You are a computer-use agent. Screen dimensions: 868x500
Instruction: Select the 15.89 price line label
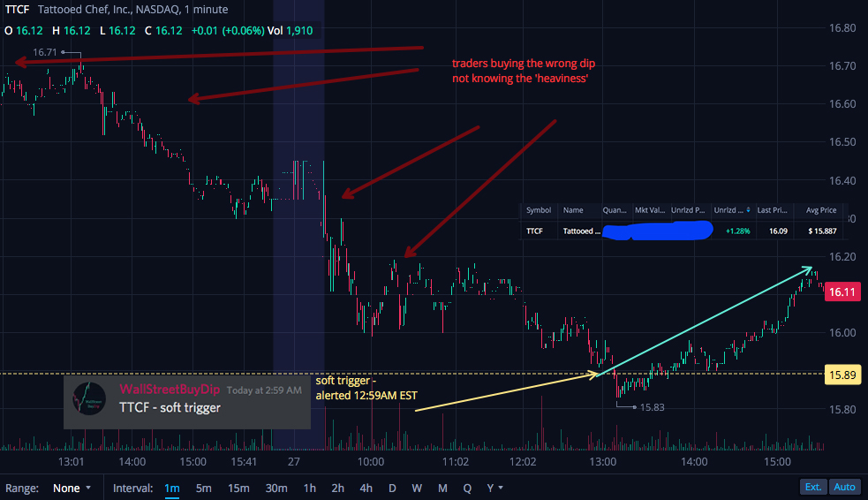[x=842, y=375]
